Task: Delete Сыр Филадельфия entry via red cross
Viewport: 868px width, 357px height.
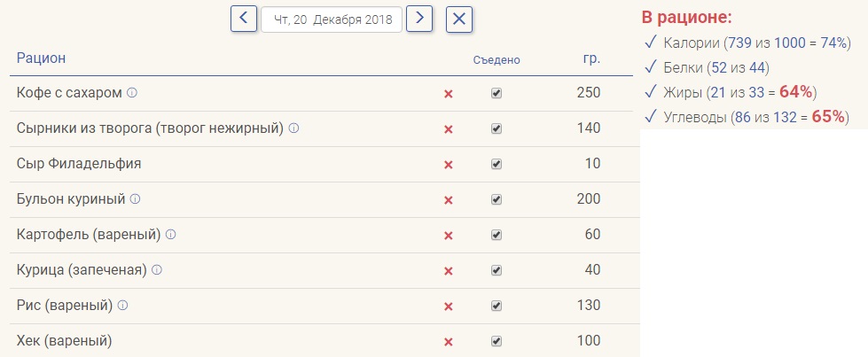Action: [449, 165]
